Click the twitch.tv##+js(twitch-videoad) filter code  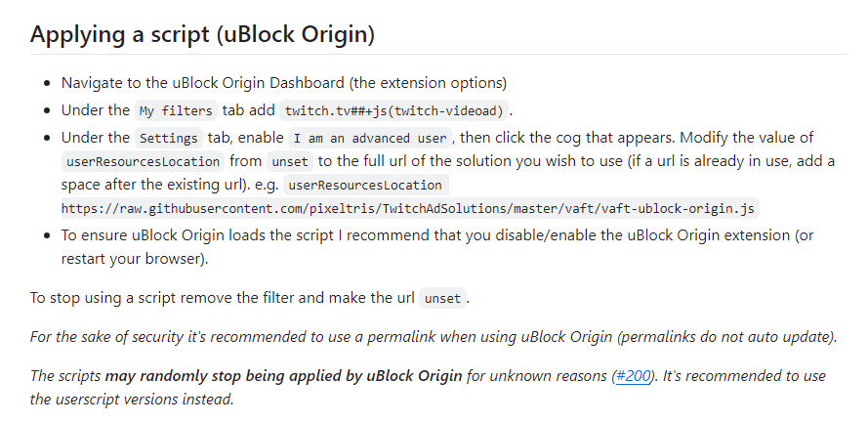click(393, 110)
